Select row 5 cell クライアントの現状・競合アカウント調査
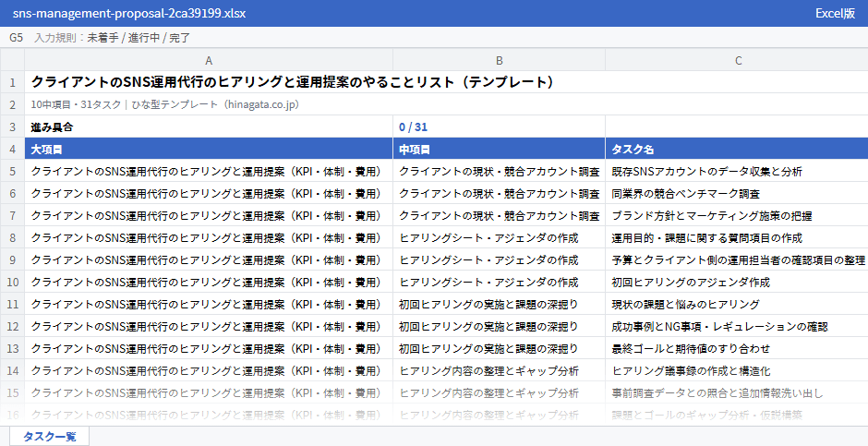Viewport: 868px width, 446px height. [499, 171]
